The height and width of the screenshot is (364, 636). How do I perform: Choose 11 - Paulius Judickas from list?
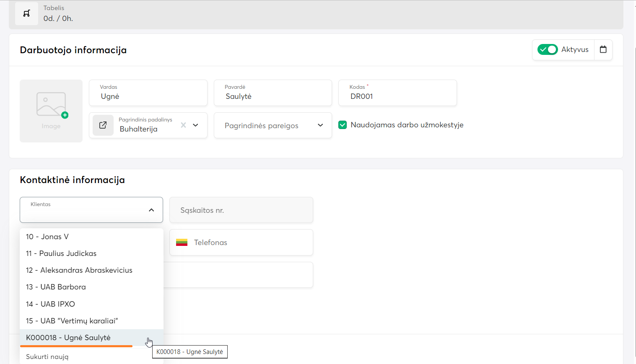coord(61,253)
